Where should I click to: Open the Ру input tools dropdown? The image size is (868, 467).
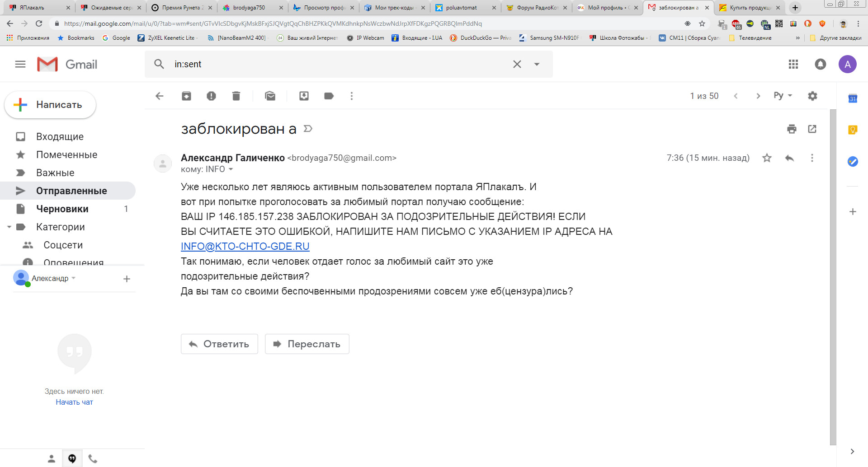[783, 96]
